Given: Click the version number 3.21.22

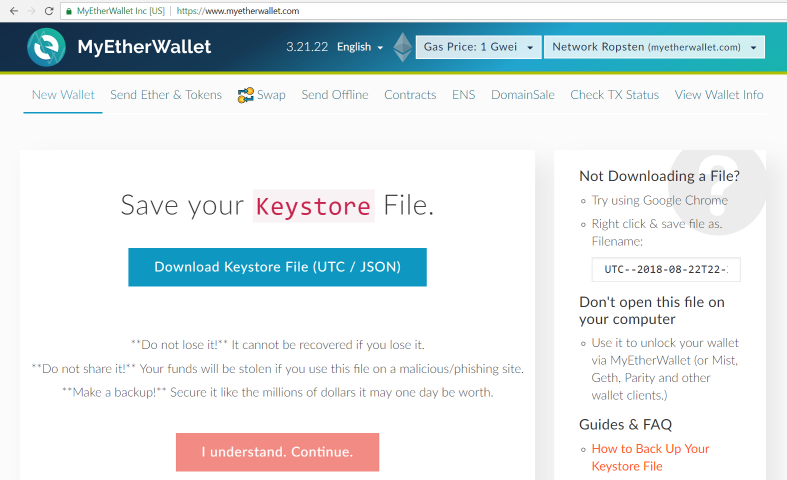Looking at the screenshot, I should (307, 47).
